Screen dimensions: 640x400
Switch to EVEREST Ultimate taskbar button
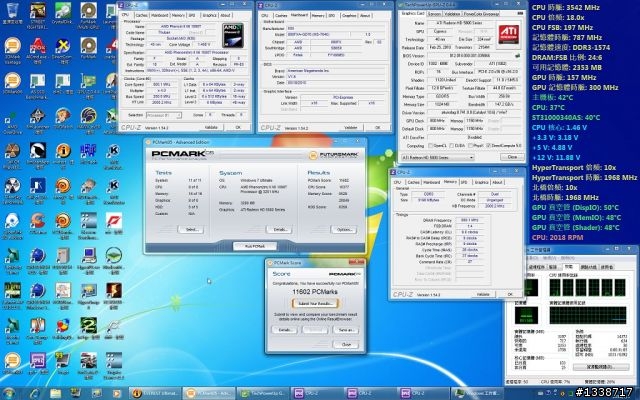pyautogui.click(x=154, y=393)
